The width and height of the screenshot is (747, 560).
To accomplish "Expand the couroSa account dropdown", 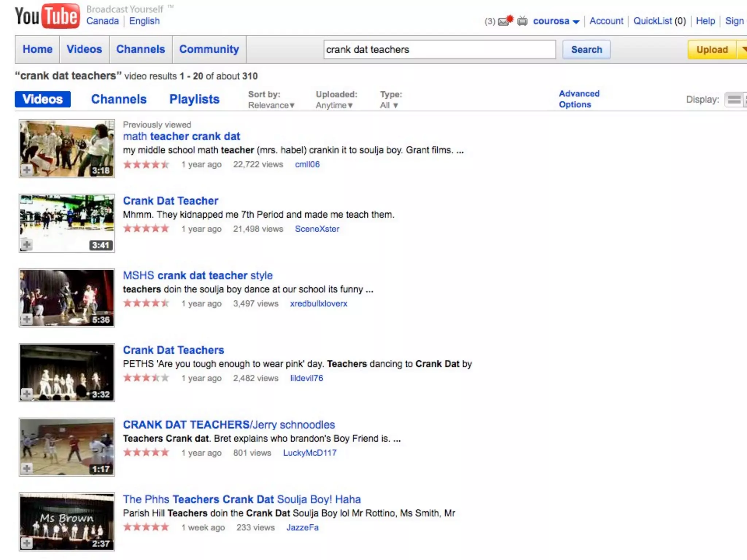I will click(x=576, y=22).
